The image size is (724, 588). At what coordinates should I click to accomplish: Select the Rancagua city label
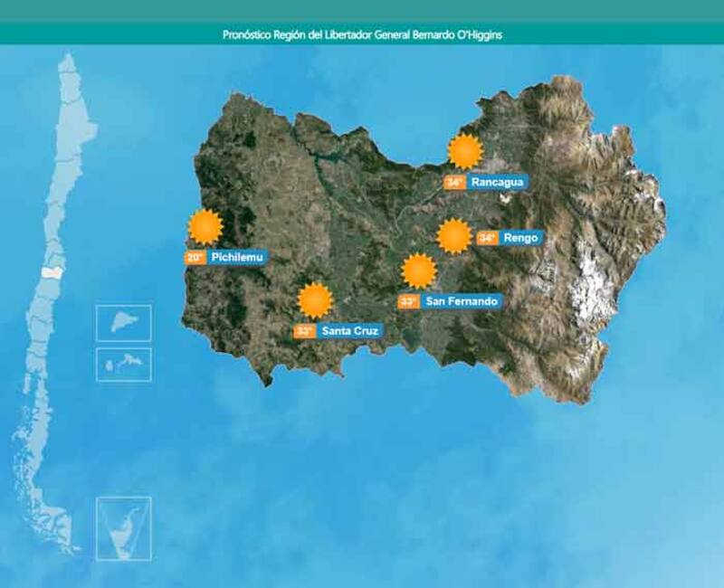pyautogui.click(x=497, y=182)
